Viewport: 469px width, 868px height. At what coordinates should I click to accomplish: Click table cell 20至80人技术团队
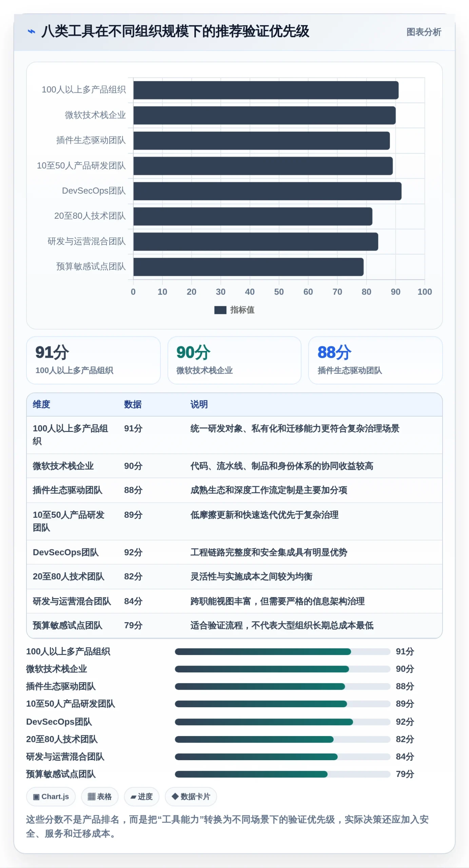coord(68,577)
